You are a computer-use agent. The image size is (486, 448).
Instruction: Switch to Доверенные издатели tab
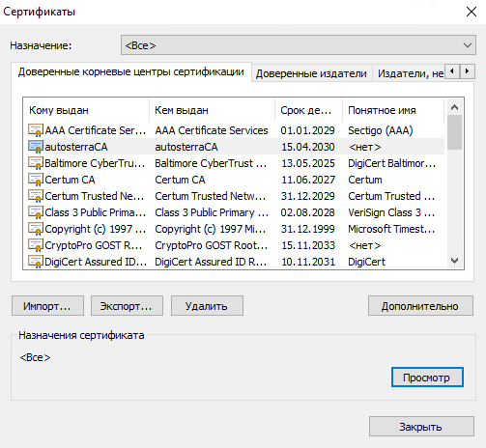click(311, 73)
